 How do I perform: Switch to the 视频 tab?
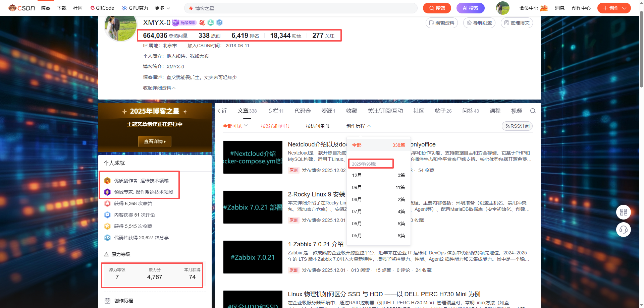click(x=517, y=111)
